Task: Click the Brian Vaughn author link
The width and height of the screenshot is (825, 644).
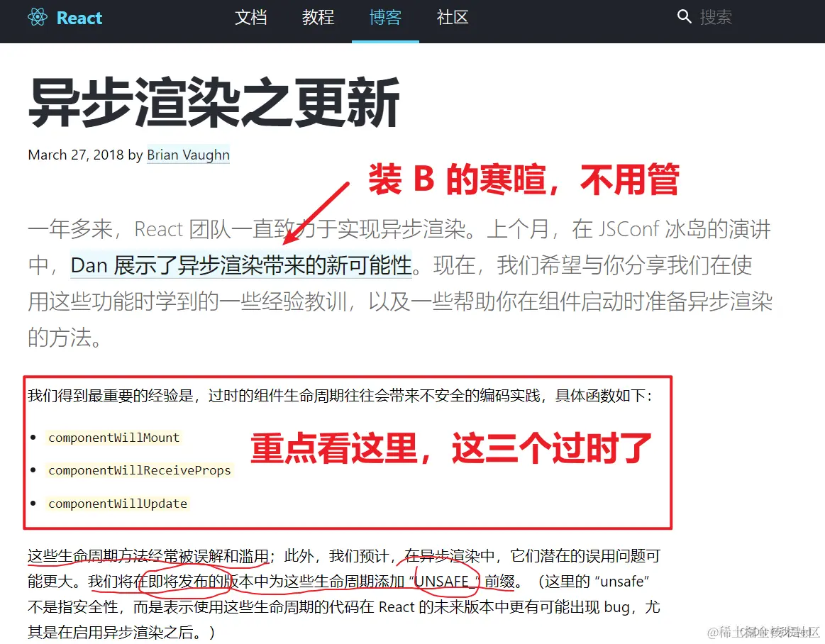Action: (188, 155)
